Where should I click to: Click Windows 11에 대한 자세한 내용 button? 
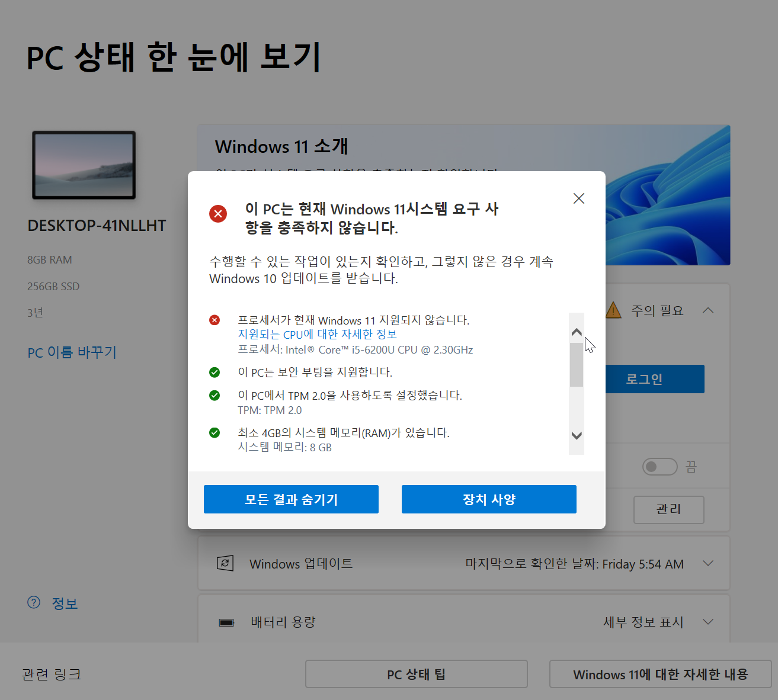click(x=660, y=674)
